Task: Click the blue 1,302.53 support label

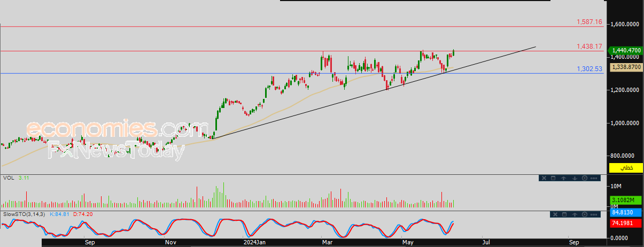Action: coord(589,69)
